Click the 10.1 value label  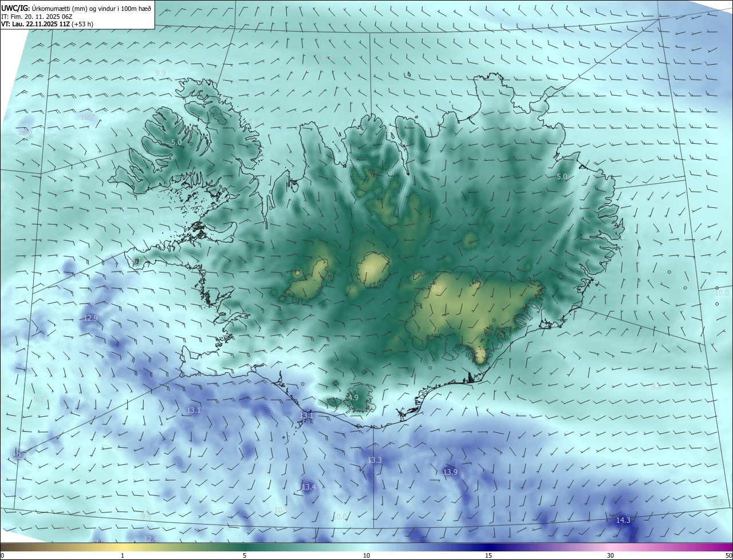pos(281,510)
